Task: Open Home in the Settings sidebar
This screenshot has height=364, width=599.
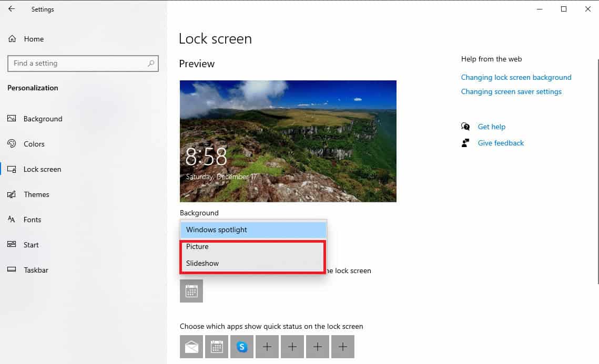Action: (x=26, y=39)
